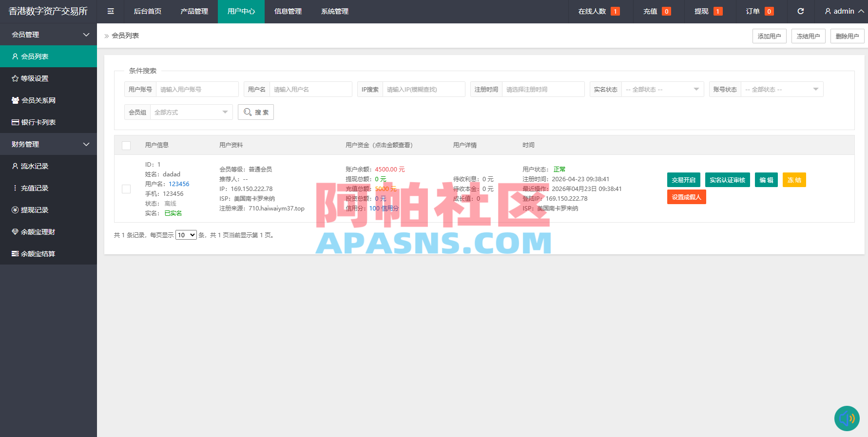This screenshot has width=868, height=437.
Task: Click the 搜索 button
Action: 256,112
